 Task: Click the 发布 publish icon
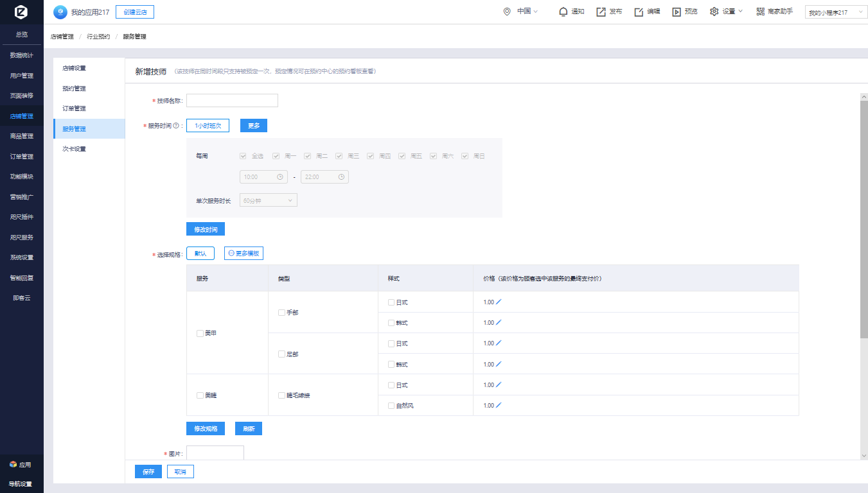pyautogui.click(x=601, y=12)
